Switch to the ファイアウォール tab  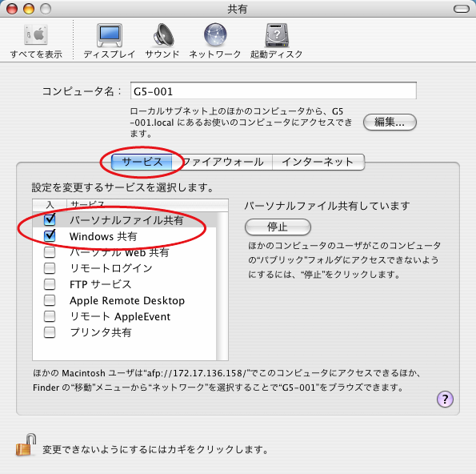pos(222,162)
